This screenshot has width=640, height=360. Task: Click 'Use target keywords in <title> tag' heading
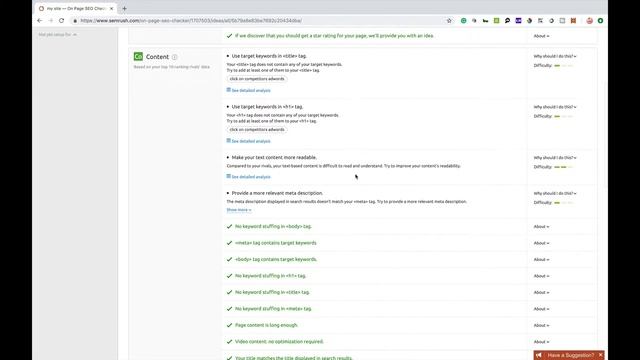tap(269, 56)
